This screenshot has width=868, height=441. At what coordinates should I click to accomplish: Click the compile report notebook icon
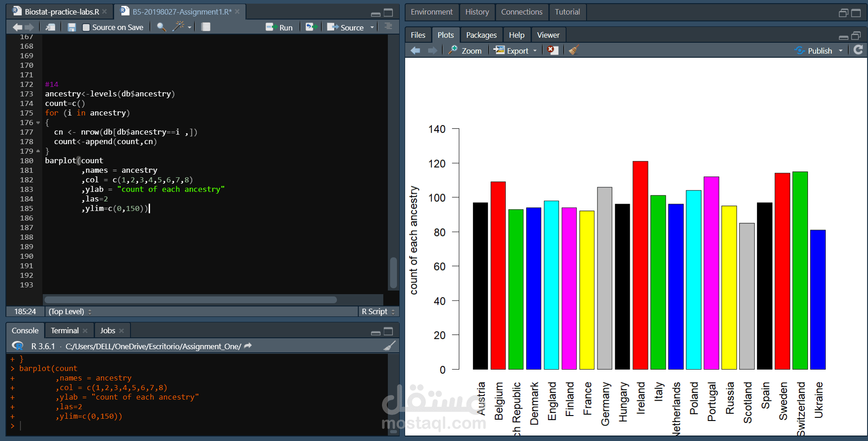point(206,27)
